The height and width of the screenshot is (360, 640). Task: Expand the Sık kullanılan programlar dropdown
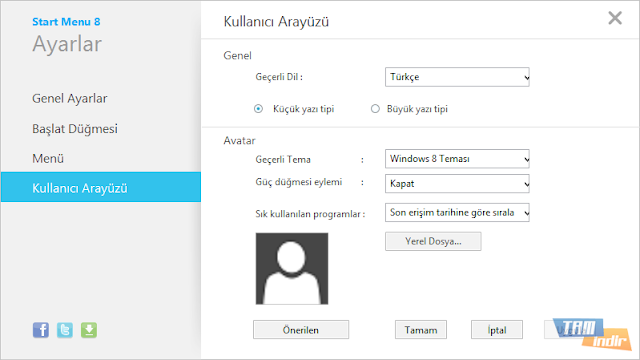(457, 213)
